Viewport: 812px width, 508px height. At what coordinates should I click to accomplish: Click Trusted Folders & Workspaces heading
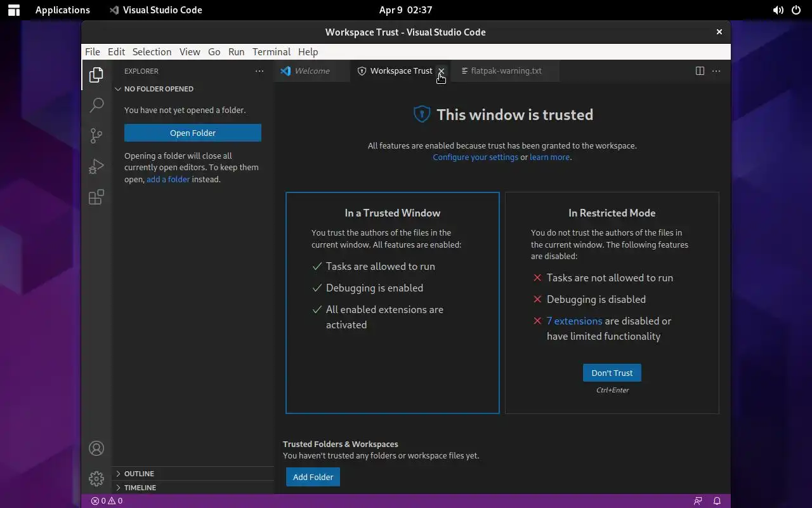(x=341, y=444)
